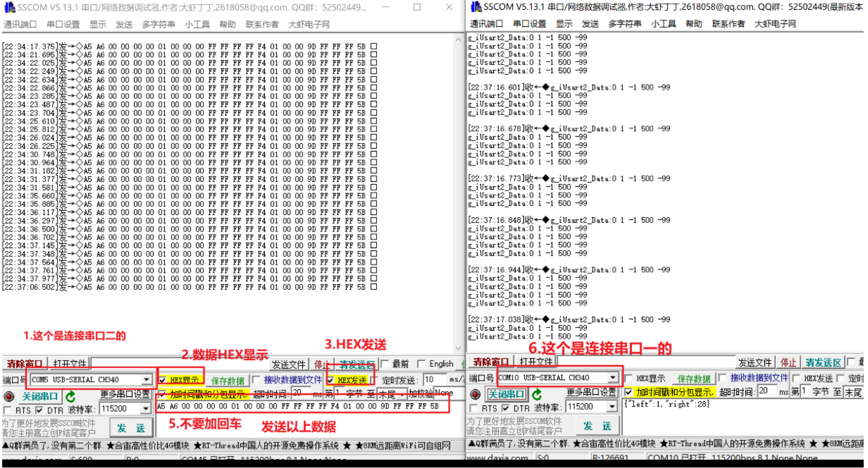Viewport: 868px width, 468px height.
Task: Click green refresh port icon in right window
Action: 537,394
